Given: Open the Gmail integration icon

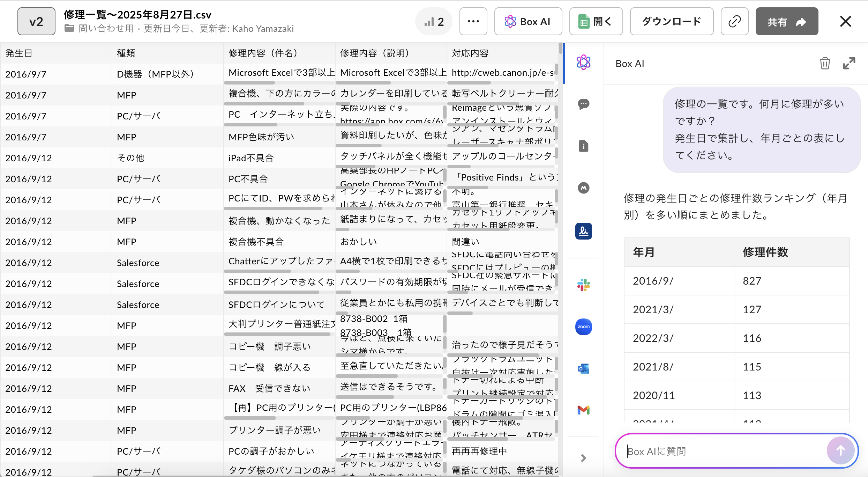Looking at the screenshot, I should tap(583, 410).
